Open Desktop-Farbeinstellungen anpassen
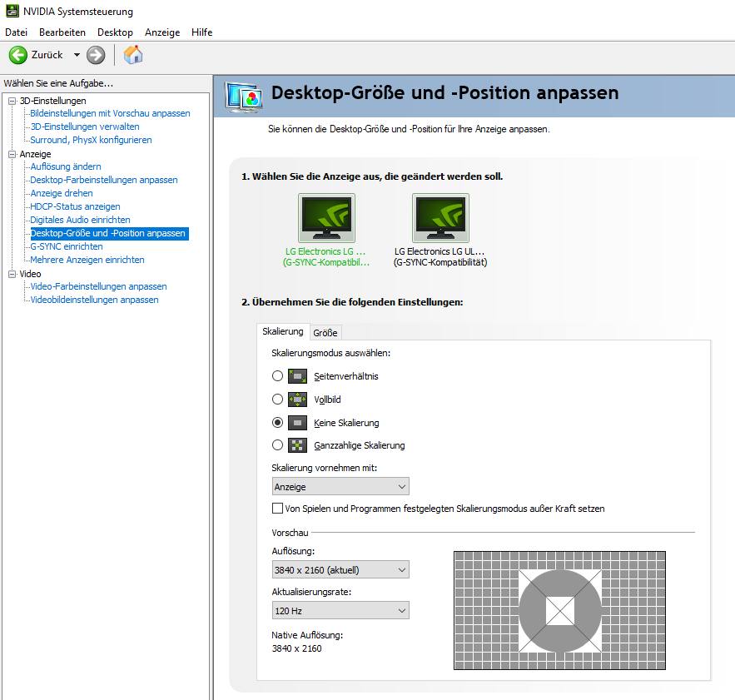 click(x=104, y=180)
